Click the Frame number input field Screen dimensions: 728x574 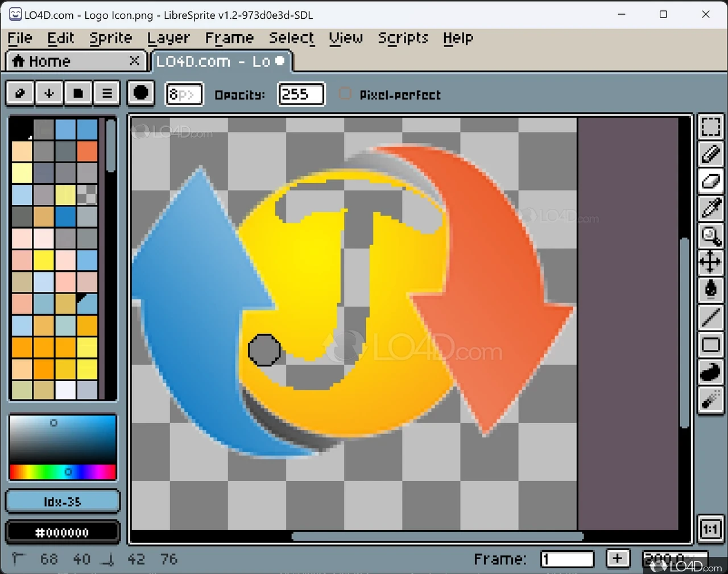click(x=567, y=559)
